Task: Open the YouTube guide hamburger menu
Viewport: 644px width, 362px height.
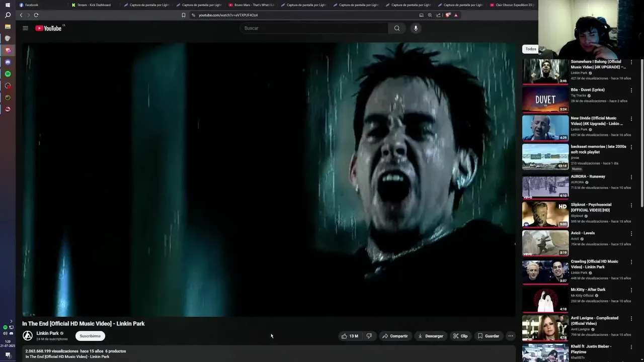Action: point(25,28)
